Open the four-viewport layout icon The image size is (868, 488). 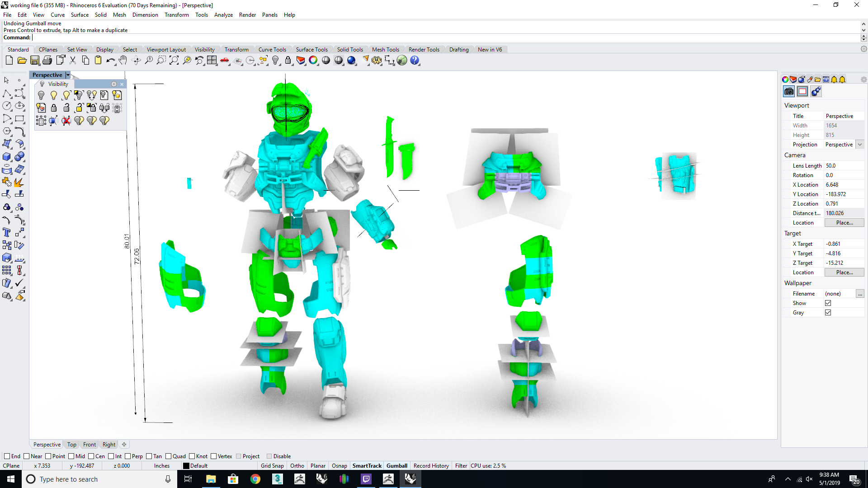212,61
